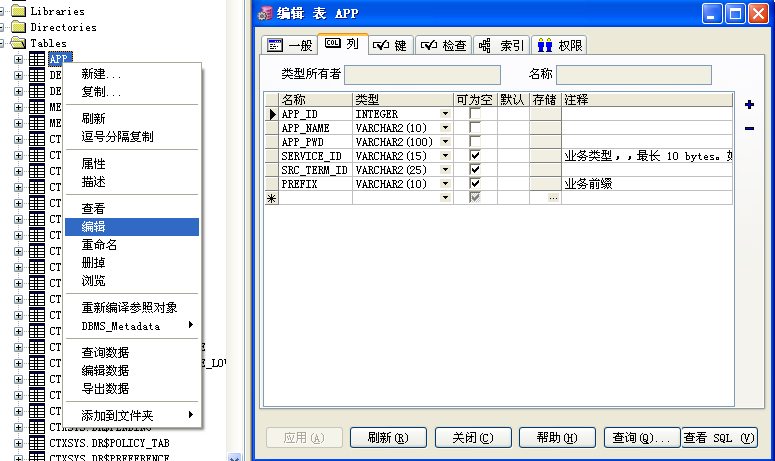Expand the APP table tree node
This screenshot has width=775, height=461.
pyautogui.click(x=18, y=59)
